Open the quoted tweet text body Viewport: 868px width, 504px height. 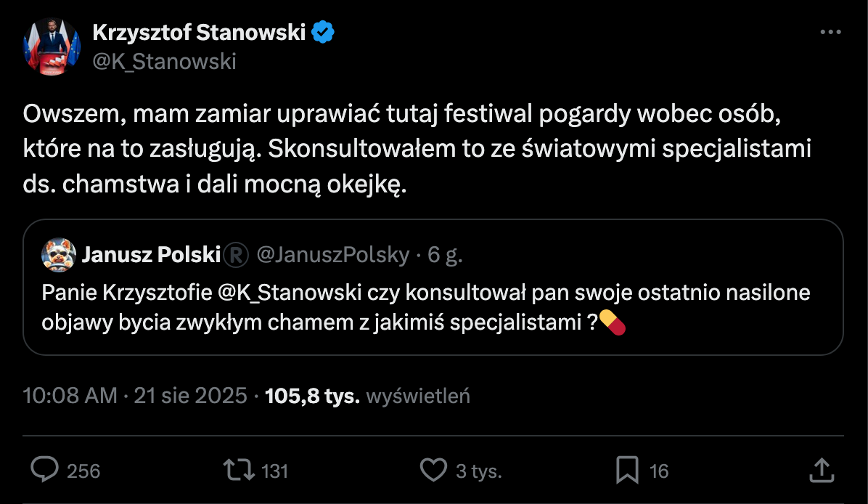click(x=406, y=308)
